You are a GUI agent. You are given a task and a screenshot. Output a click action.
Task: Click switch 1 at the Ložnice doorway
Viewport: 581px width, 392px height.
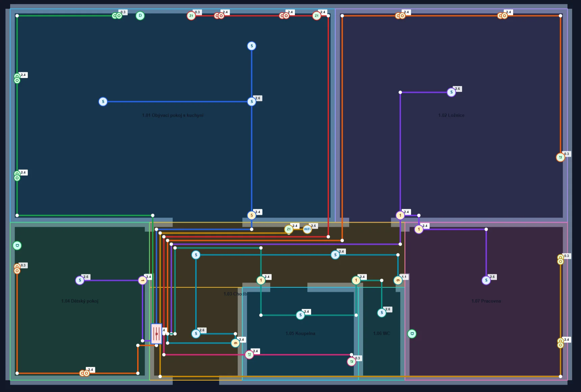coord(400,215)
